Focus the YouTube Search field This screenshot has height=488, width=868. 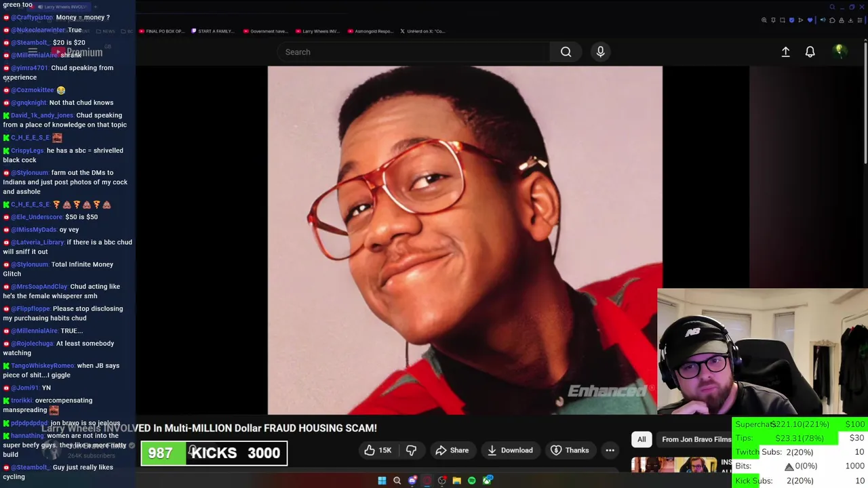(414, 52)
